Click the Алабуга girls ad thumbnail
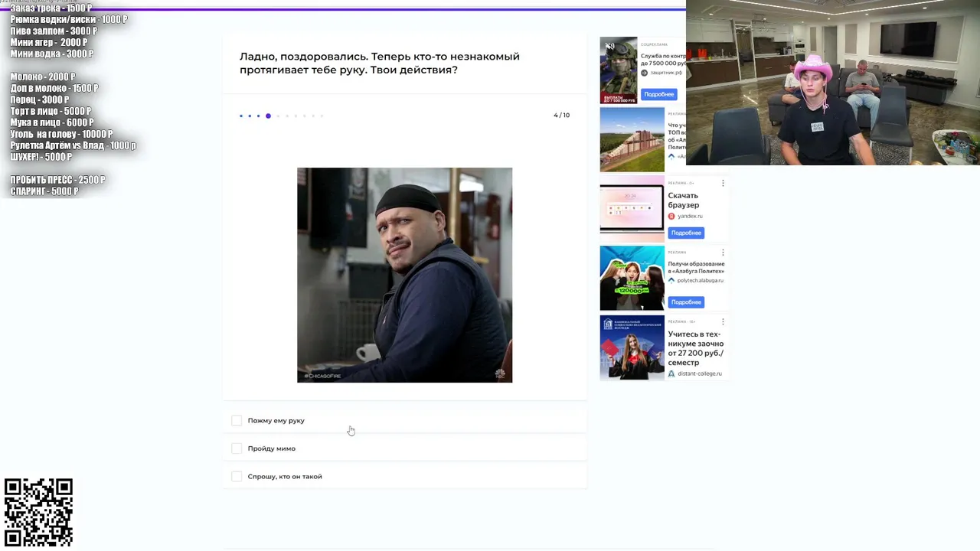 pos(632,278)
